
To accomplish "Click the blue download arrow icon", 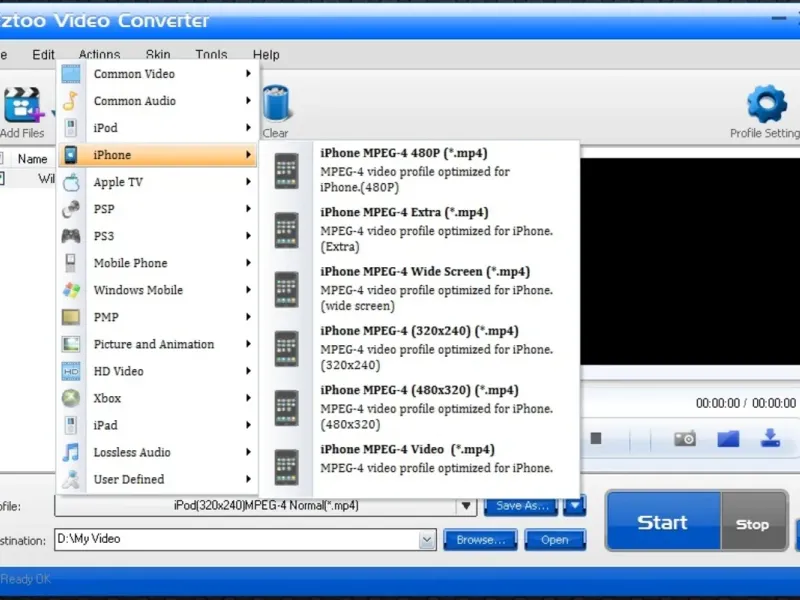I will pos(770,438).
